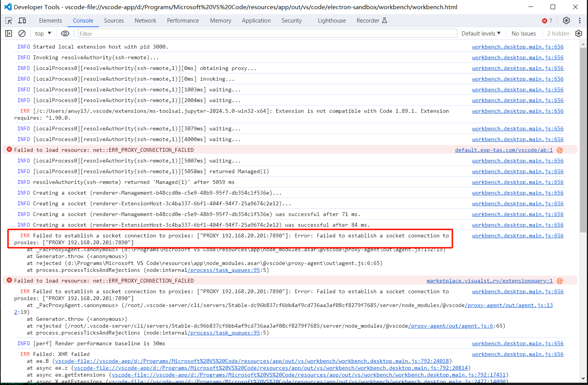Open source link for 'Started local extension host' row
This screenshot has height=385, width=588.
518,47
